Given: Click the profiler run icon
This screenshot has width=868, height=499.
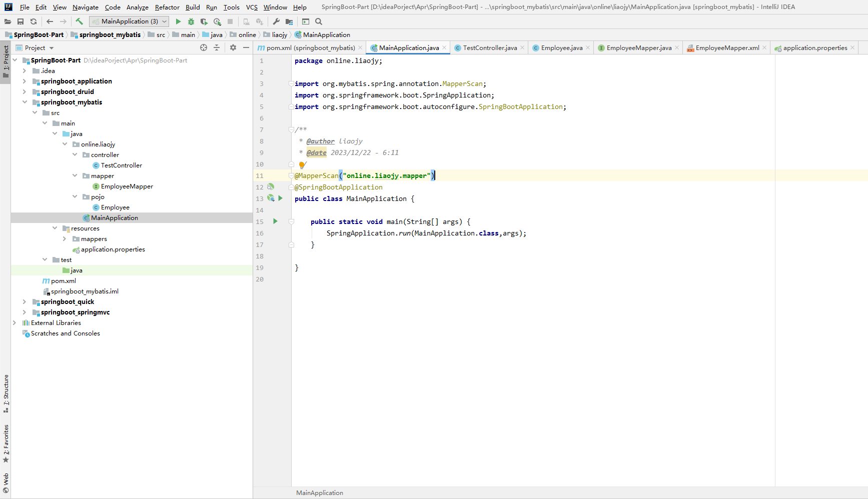Looking at the screenshot, I should point(217,21).
